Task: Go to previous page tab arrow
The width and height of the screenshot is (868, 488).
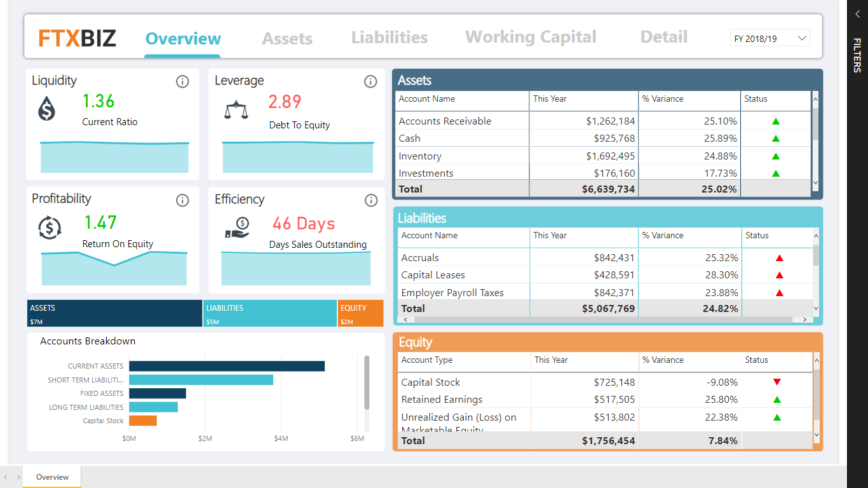Action: (x=5, y=477)
